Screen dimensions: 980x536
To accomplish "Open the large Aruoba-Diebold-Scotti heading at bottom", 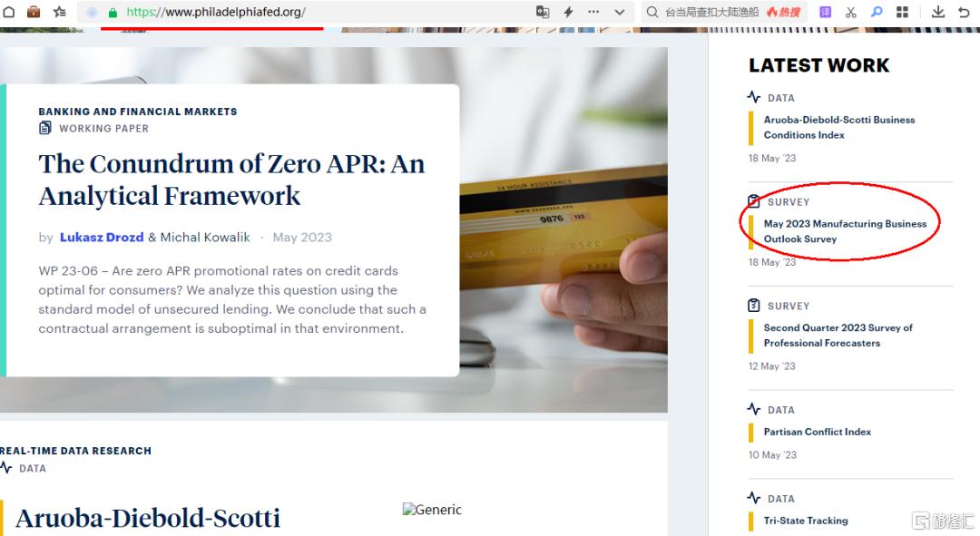I will (x=148, y=519).
